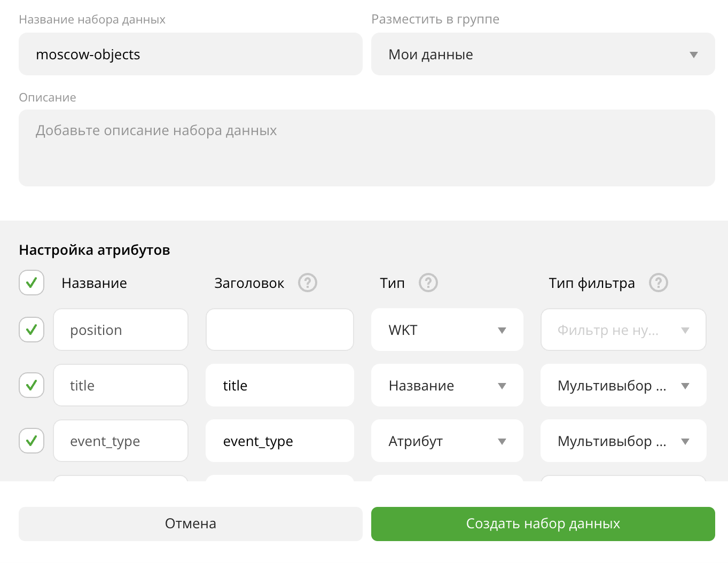Open the Мультивыбор filter dropdown for event_type
Image resolution: width=728 pixels, height=563 pixels.
(623, 441)
